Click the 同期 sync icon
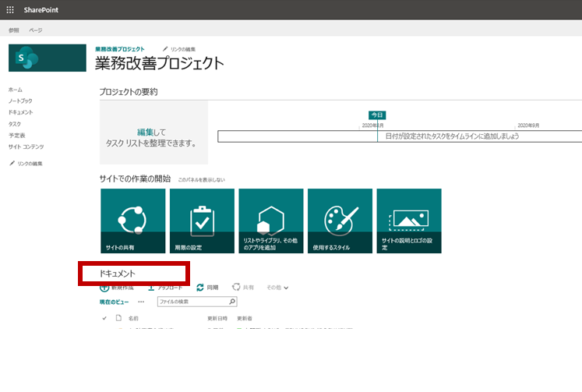 tap(200, 288)
